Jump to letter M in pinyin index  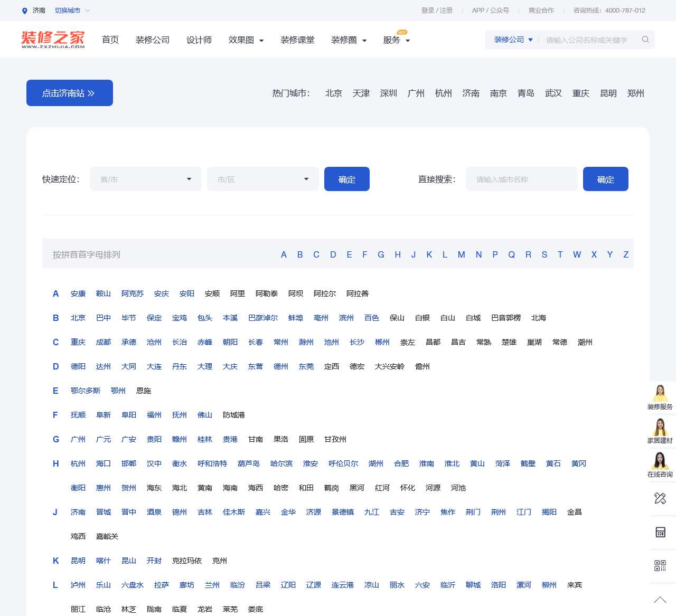point(461,254)
